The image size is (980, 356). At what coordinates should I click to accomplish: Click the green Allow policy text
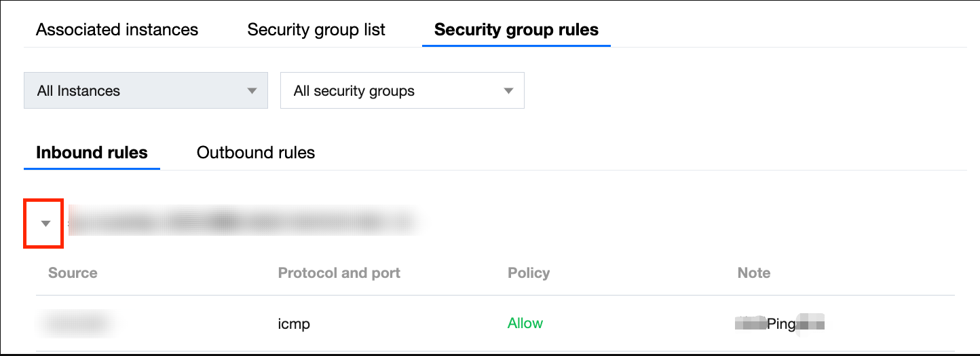(x=525, y=323)
